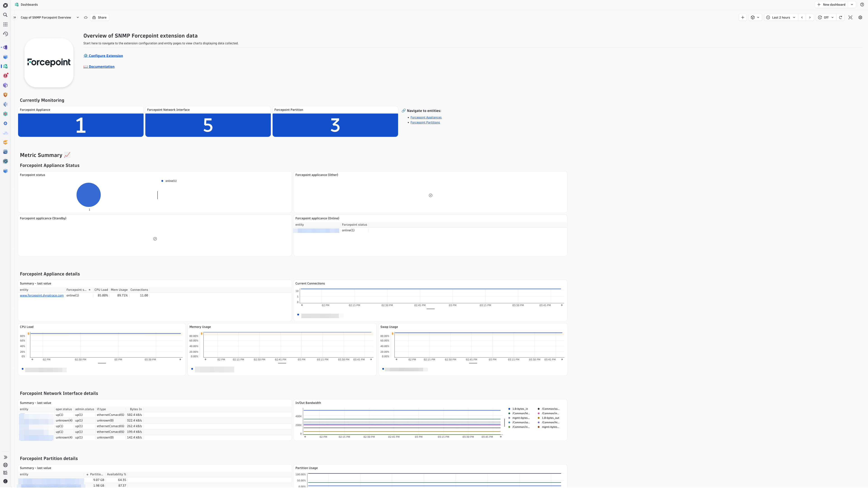Open the search icon in the left sidebar
868x488 pixels.
coord(5,15)
